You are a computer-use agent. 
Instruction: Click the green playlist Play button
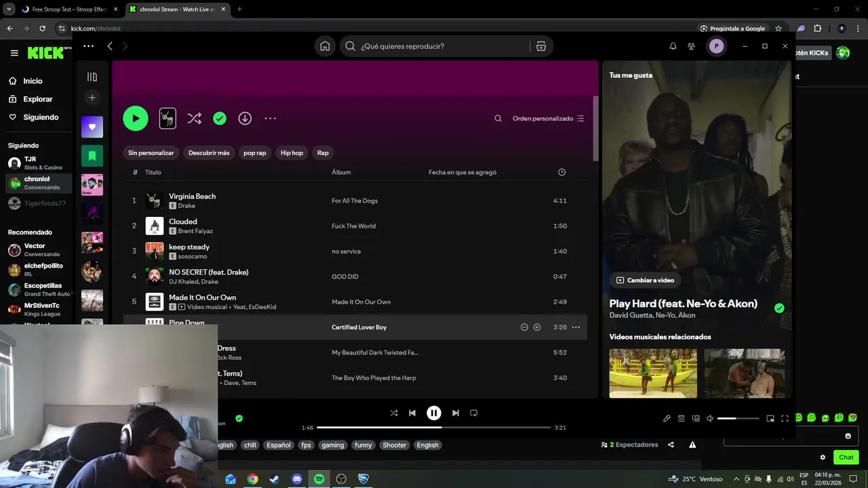[136, 119]
